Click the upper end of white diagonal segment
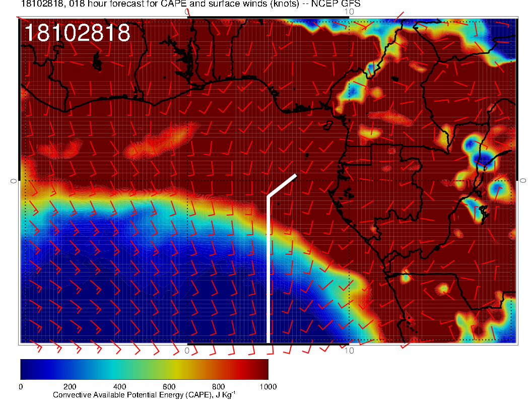This screenshot has width=532, height=411. click(296, 175)
